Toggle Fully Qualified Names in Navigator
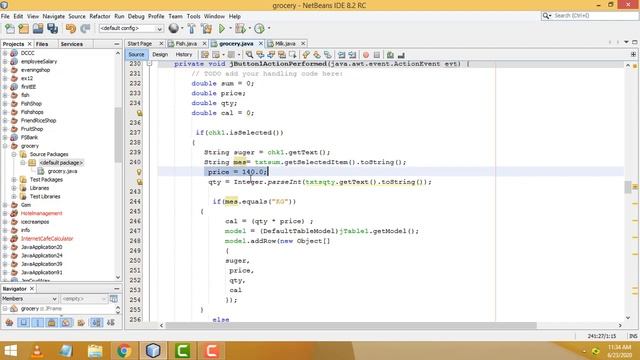 tap(81, 323)
